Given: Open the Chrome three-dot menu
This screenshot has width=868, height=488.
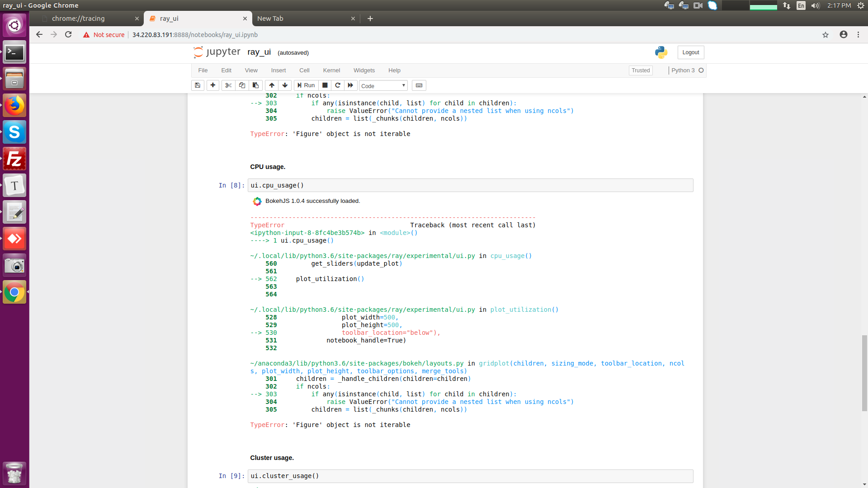Looking at the screenshot, I should point(858,35).
